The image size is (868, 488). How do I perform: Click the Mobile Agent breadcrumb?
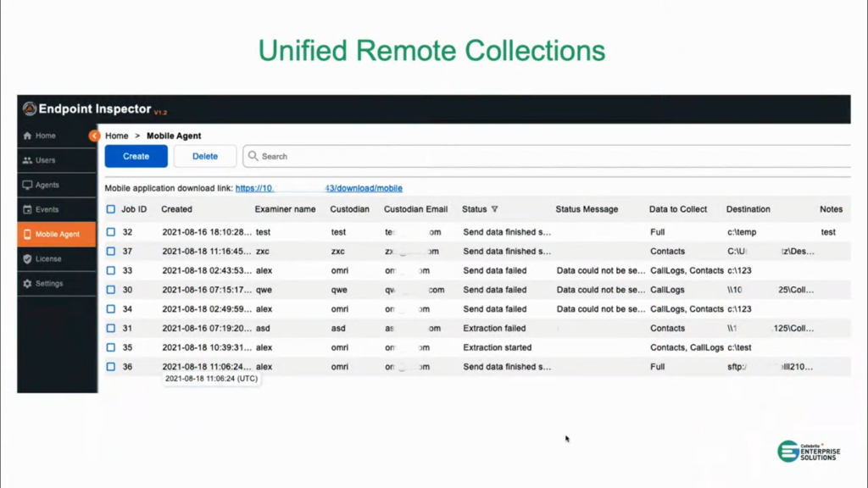(174, 136)
